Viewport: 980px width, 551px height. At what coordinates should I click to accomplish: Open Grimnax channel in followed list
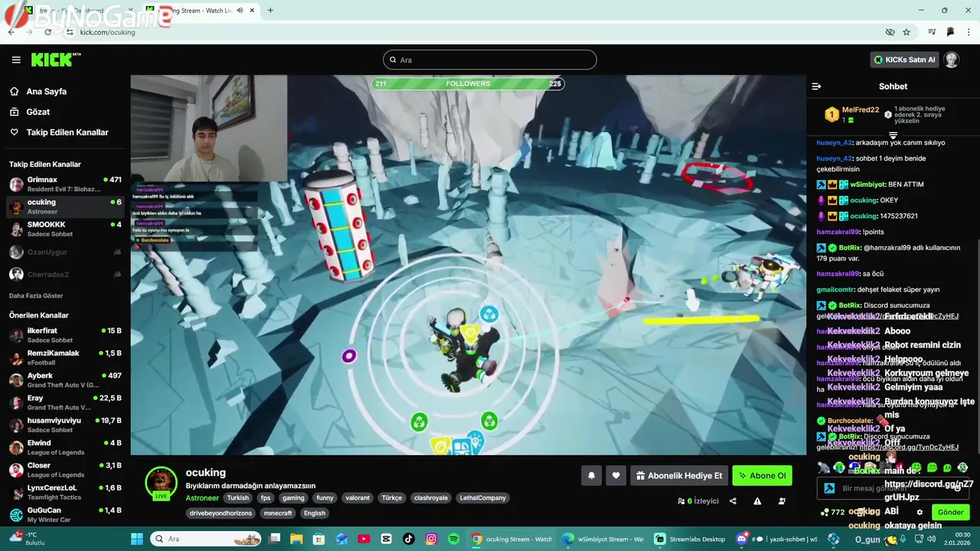click(x=65, y=184)
